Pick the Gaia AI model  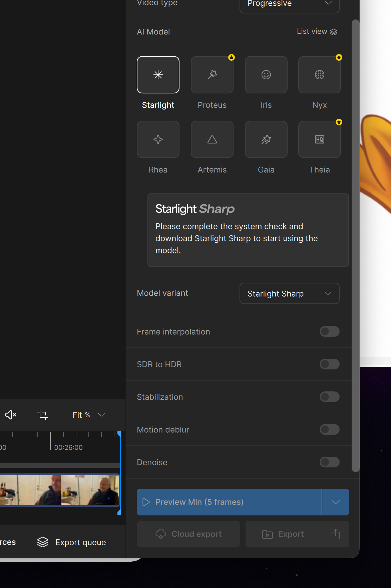click(x=266, y=139)
